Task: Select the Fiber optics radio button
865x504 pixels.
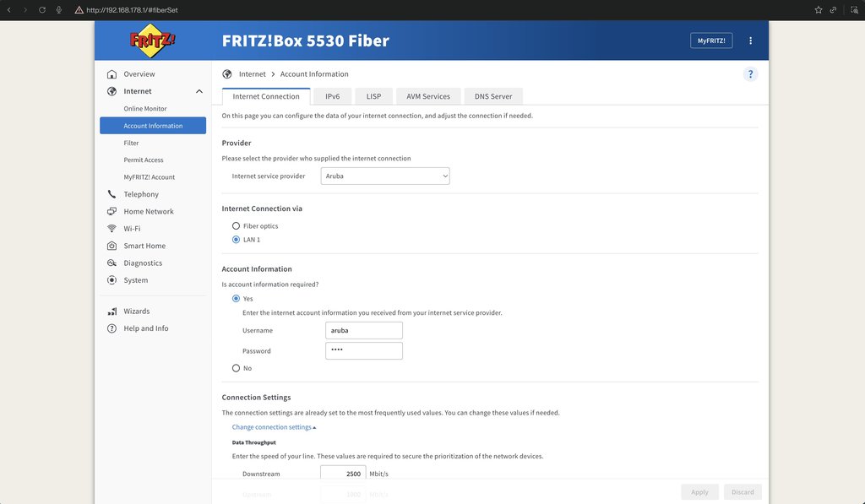Action: [x=237, y=226]
